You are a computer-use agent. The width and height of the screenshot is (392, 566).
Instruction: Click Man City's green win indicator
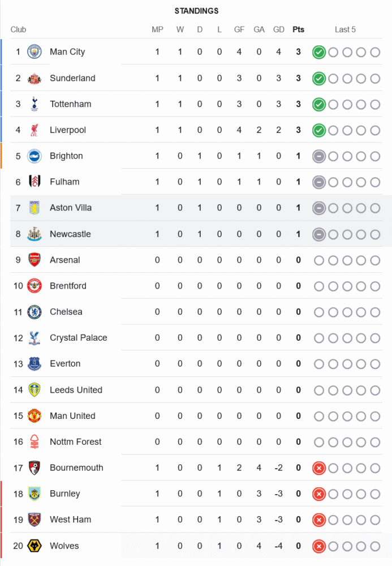(x=319, y=52)
